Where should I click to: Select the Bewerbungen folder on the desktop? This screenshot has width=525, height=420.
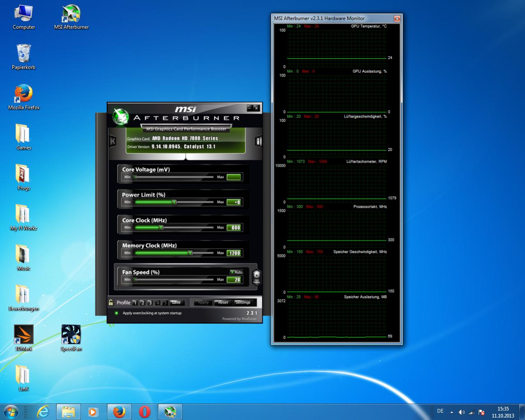pos(23,298)
